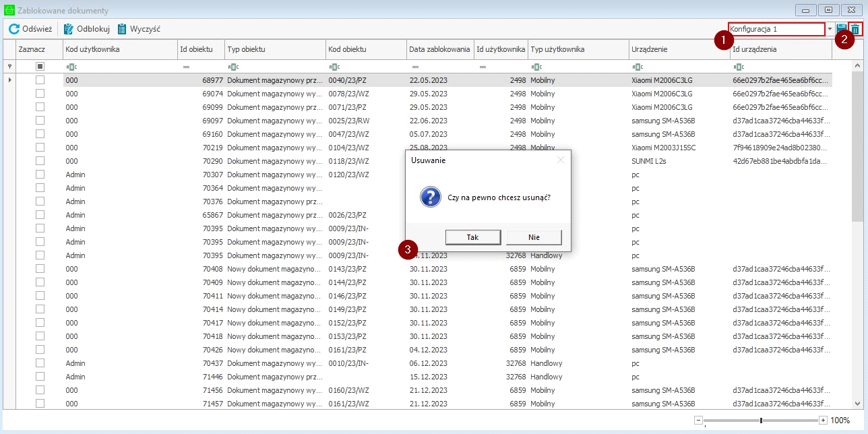Click the Odblokuj toolbar button
868x434 pixels.
point(86,29)
